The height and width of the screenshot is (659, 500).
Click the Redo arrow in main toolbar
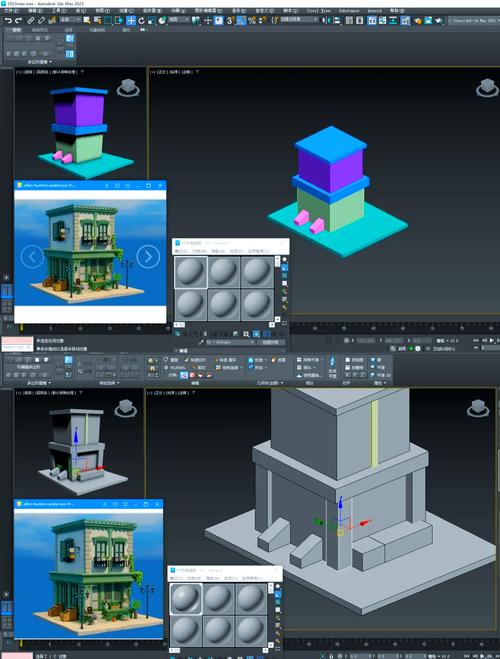point(18,20)
